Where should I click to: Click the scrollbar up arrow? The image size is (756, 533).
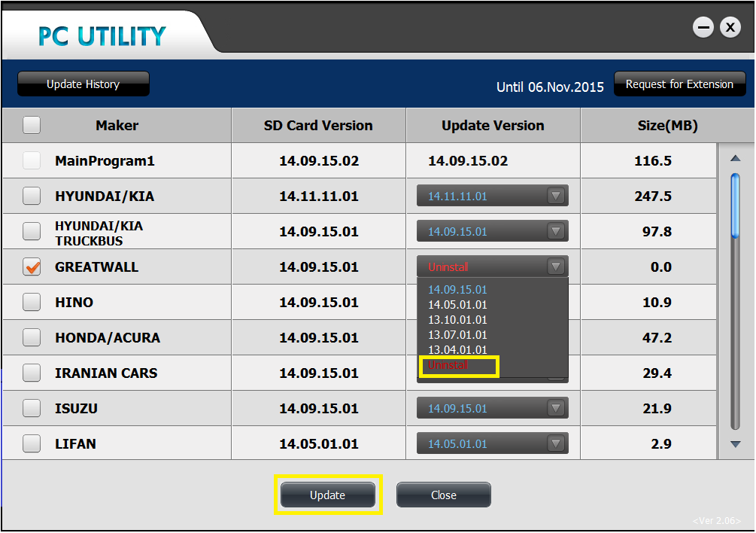[735, 158]
